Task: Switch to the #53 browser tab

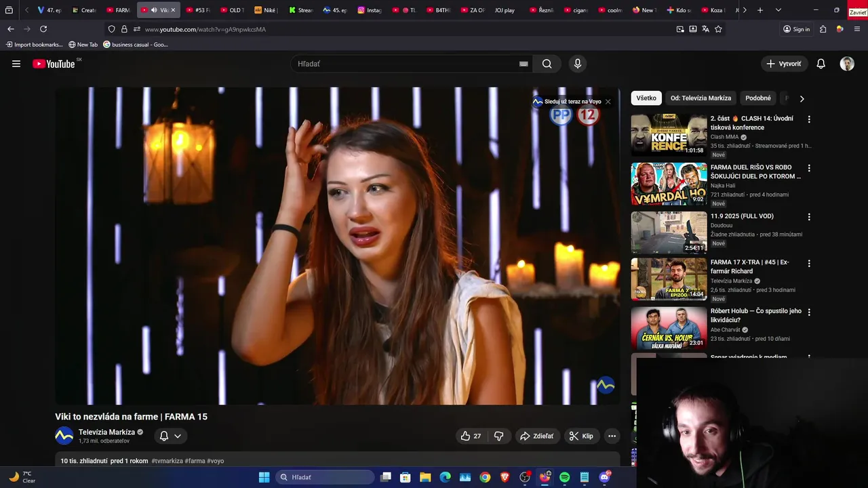Action: [198, 10]
